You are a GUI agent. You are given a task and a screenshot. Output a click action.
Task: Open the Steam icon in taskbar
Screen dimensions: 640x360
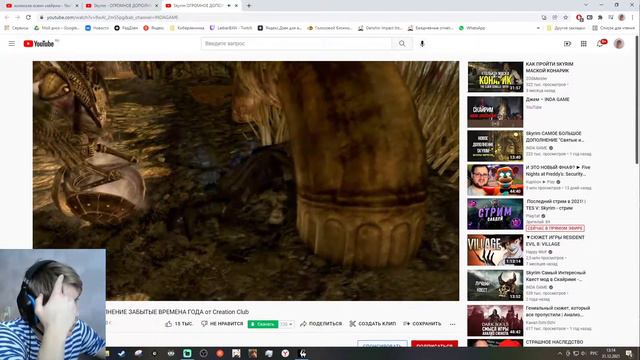(122, 353)
